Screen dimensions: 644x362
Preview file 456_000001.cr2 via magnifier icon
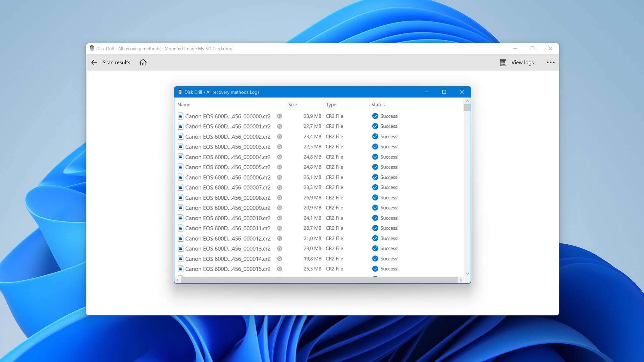click(x=279, y=126)
